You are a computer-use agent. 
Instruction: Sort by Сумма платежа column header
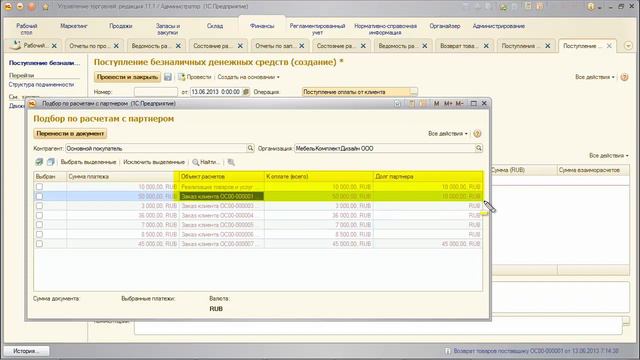click(122, 176)
